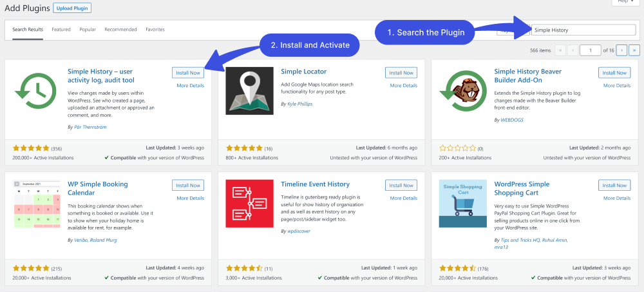The image size is (644, 292).
Task: Click the plugin search field with Simple History
Action: 583,30
